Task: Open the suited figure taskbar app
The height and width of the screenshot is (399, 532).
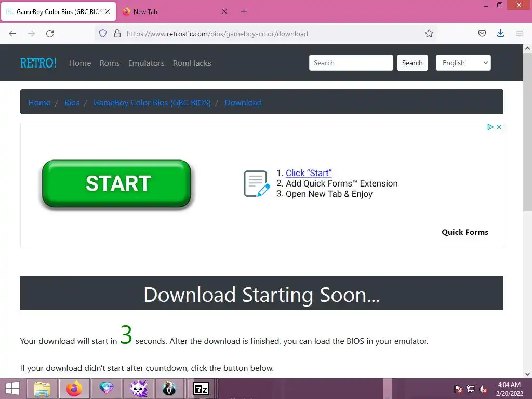Action: (169, 389)
